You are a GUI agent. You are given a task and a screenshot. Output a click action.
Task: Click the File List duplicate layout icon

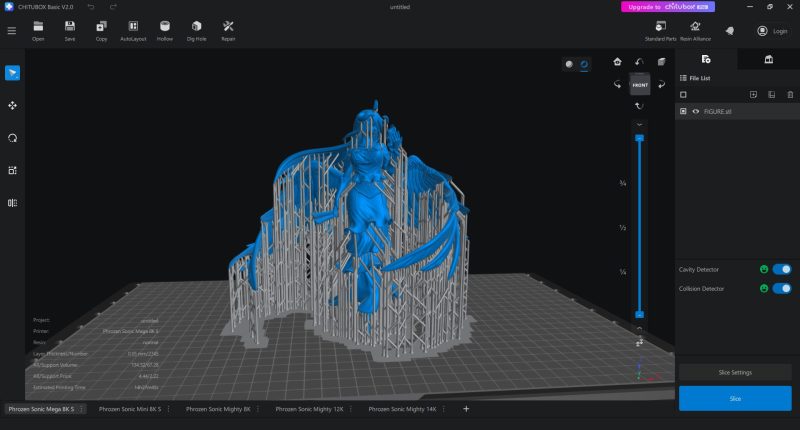(771, 94)
